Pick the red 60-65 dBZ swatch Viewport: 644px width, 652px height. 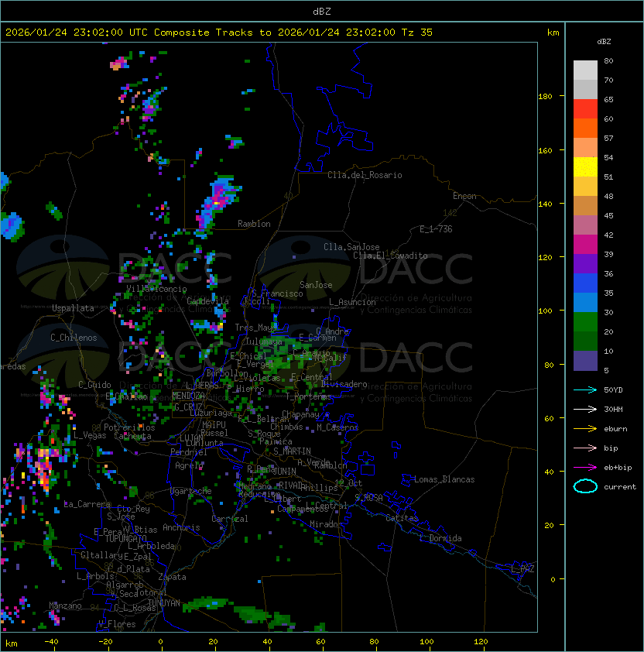tap(585, 109)
